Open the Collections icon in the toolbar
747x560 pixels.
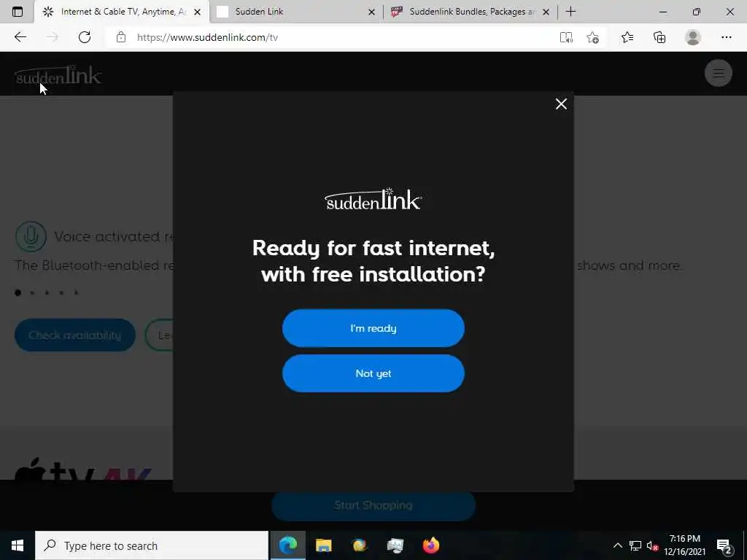click(x=659, y=38)
